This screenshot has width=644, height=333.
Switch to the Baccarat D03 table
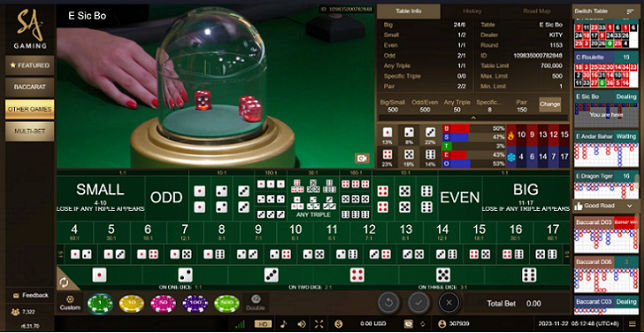click(605, 235)
